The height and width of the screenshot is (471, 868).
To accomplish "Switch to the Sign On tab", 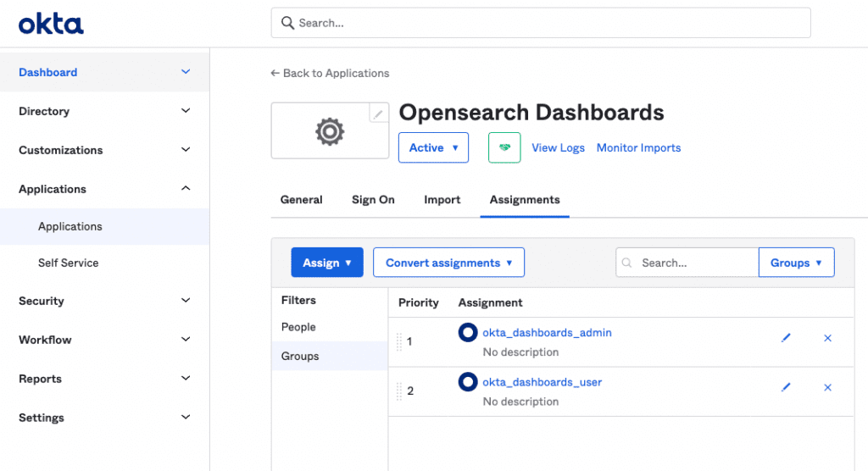I will tap(373, 200).
